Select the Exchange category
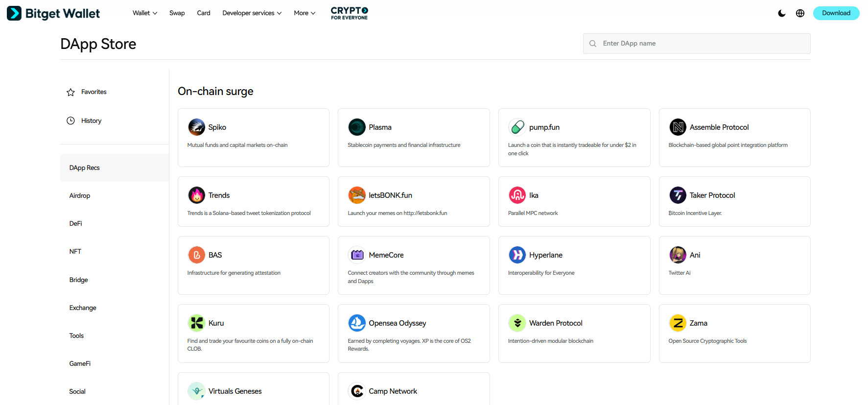This screenshot has height=405, width=868. point(83,308)
